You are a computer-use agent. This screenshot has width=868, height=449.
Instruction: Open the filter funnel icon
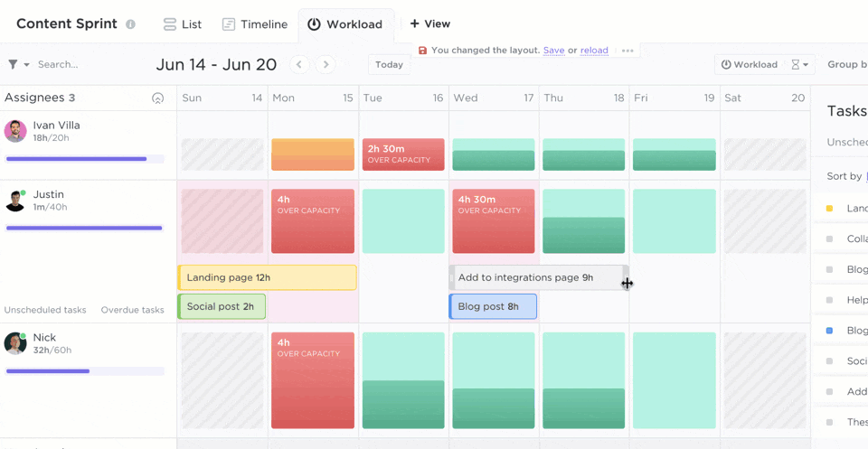13,64
